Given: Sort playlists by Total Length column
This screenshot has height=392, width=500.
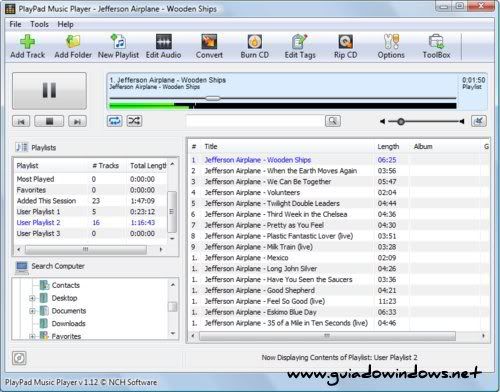Looking at the screenshot, I should coord(148,166).
